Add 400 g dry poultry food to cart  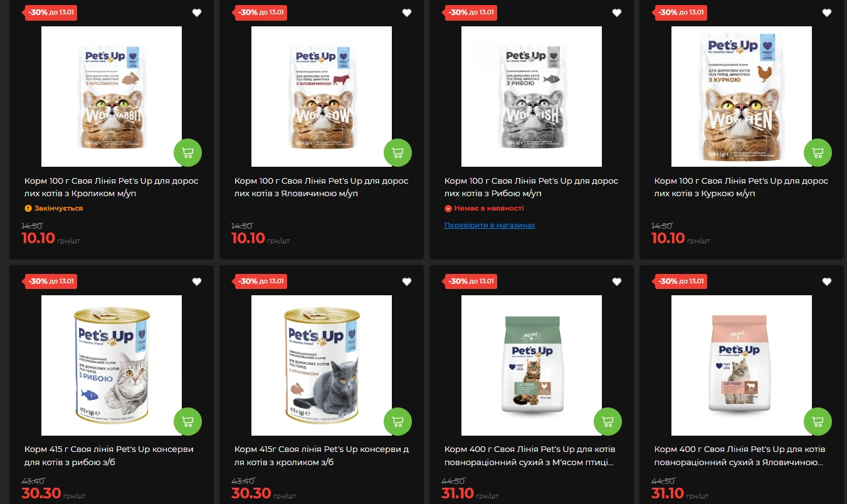[608, 422]
